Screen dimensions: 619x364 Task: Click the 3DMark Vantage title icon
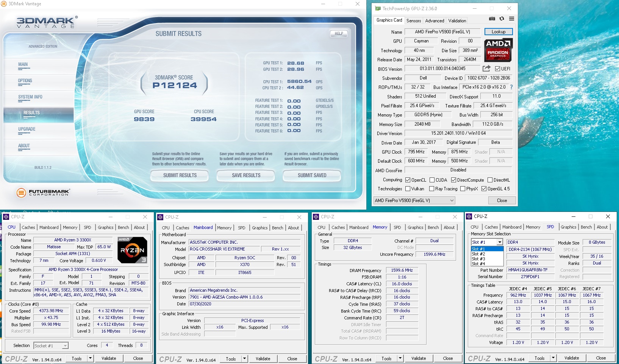[4, 4]
